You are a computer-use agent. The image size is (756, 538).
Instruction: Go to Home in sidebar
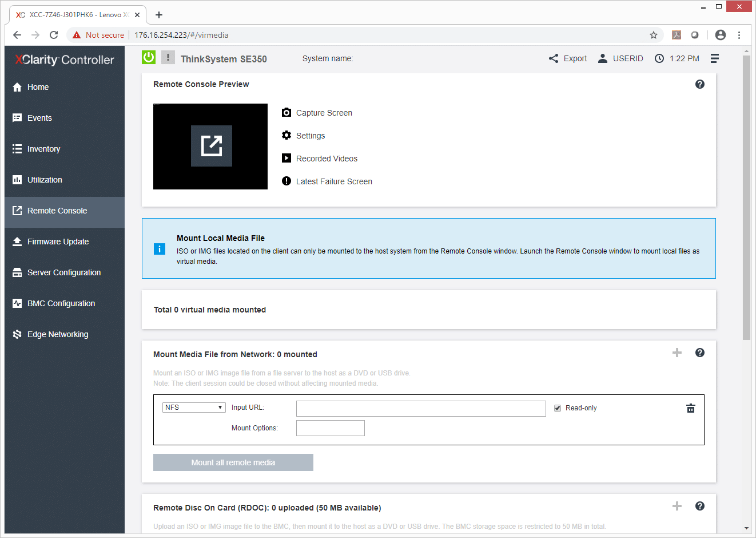[65, 87]
